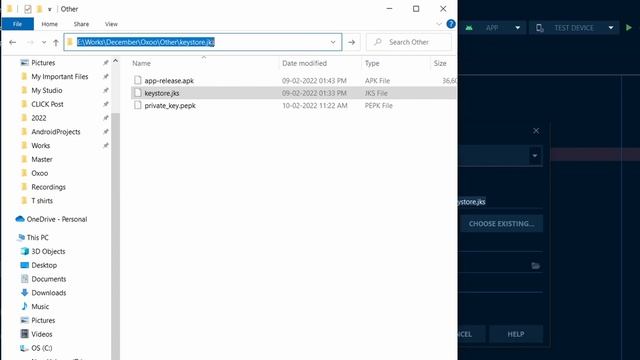Open CLICK Post folder in sidebar

(47, 104)
